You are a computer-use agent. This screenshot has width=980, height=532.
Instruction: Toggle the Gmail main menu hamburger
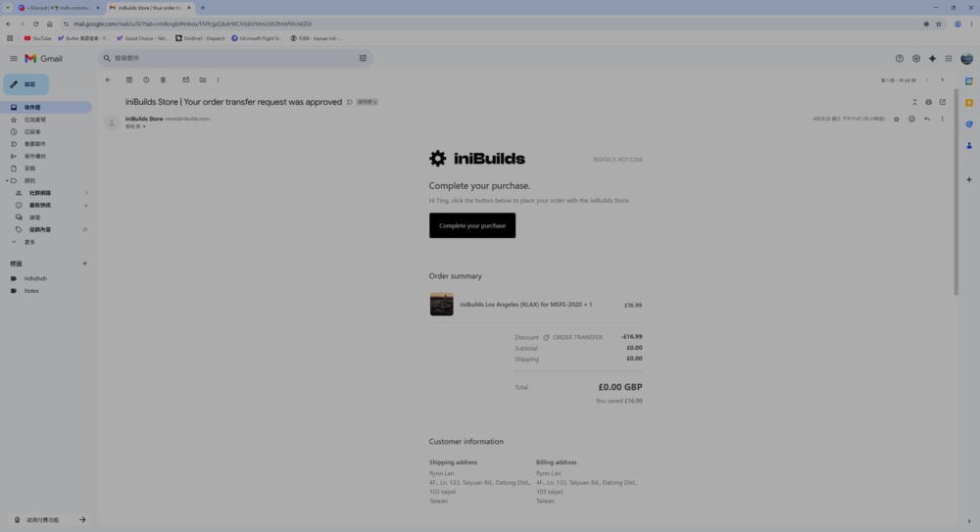[x=14, y=59]
